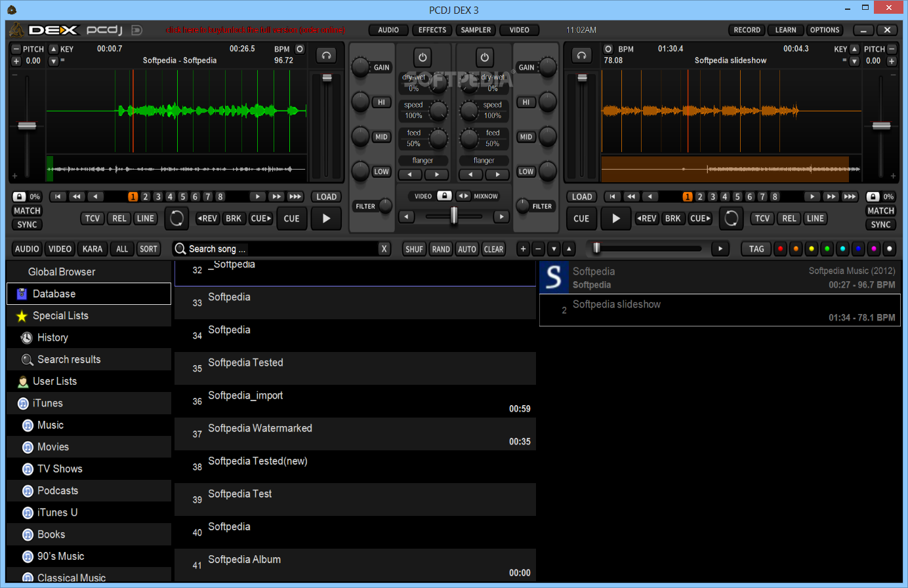Toggle right deck headphone monitoring
This screenshot has height=588, width=908.
click(581, 56)
